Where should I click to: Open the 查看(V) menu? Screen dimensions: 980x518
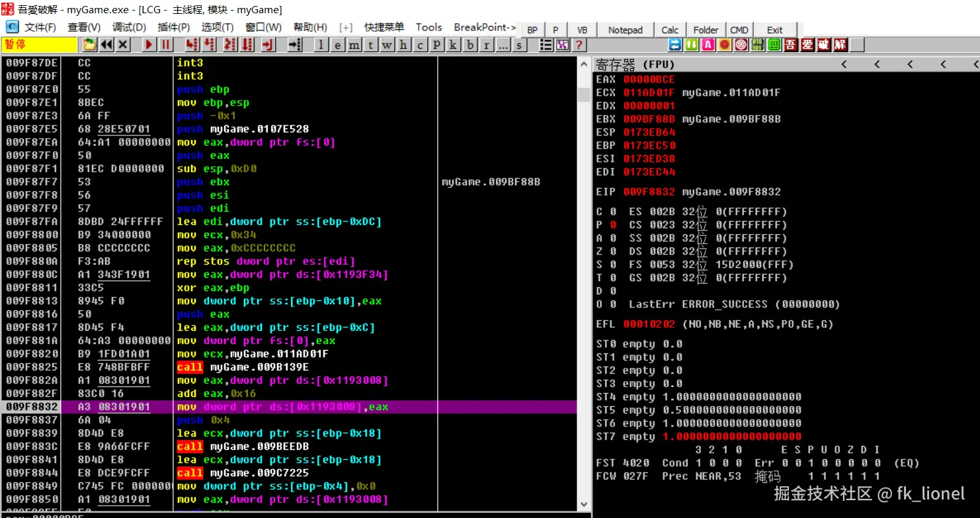click(x=84, y=27)
